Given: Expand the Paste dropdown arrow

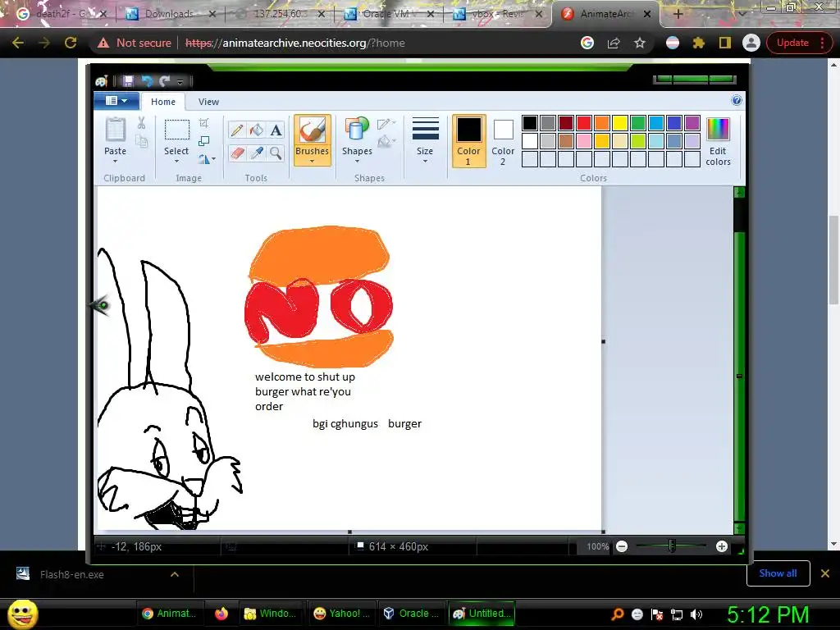Looking at the screenshot, I should 115,162.
